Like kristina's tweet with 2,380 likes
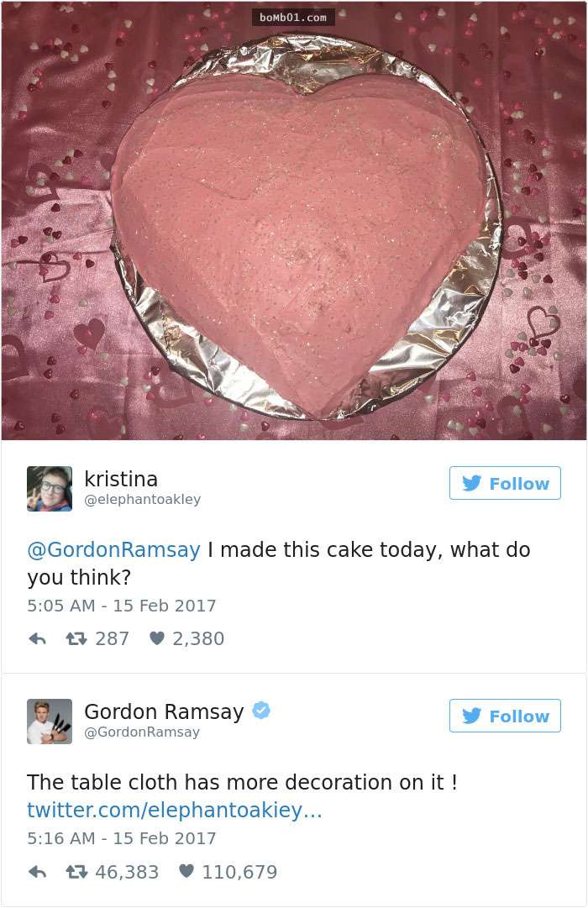Image resolution: width=588 pixels, height=908 pixels. click(x=157, y=638)
